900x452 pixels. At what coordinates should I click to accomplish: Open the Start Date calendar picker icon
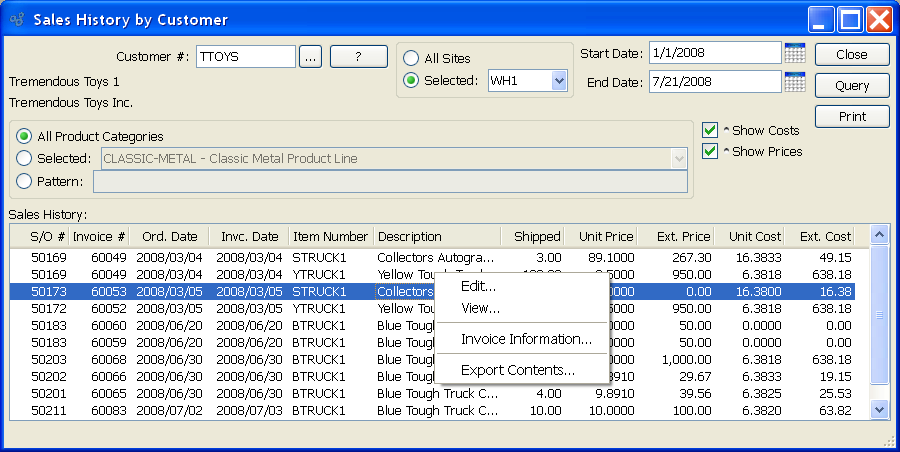tap(795, 53)
